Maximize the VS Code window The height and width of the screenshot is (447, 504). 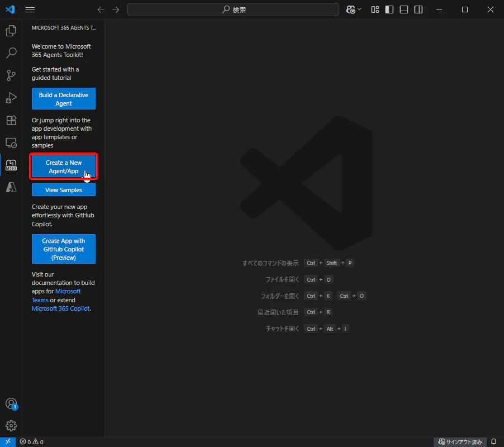pos(464,9)
